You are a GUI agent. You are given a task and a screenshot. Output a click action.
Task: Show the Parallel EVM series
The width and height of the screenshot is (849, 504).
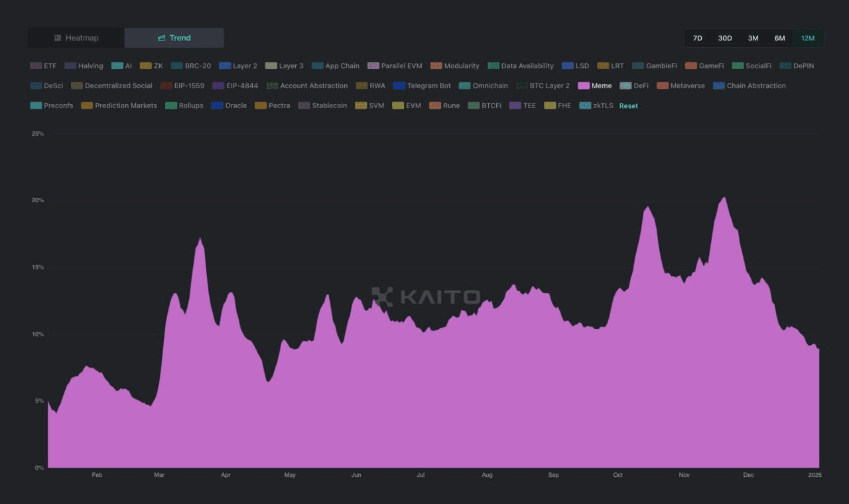395,66
